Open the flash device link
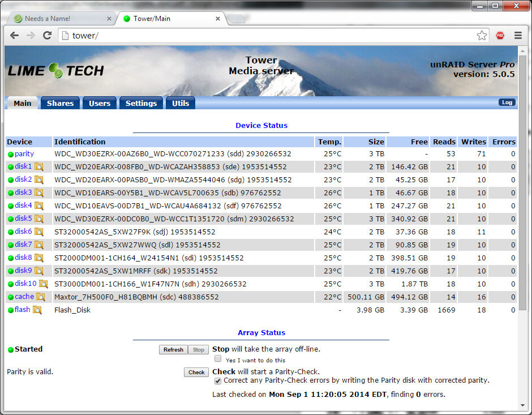Image resolution: width=532 pixels, height=415 pixels. (x=23, y=310)
